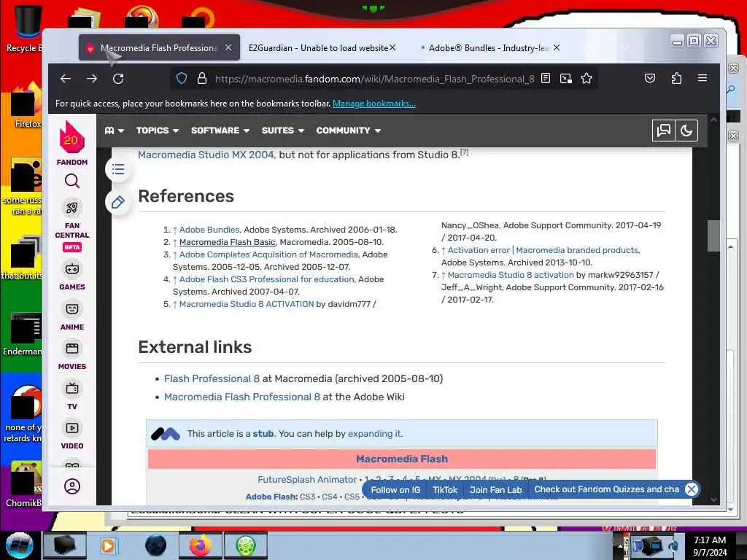Switch to Macromedia Flash Professional tab
This screenshot has height=560, width=747.
click(x=159, y=47)
